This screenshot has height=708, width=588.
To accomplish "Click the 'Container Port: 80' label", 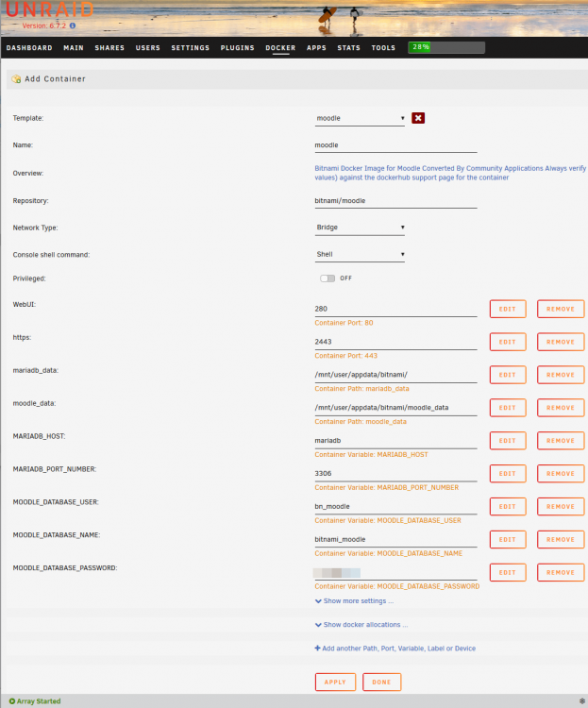I will coord(344,323).
